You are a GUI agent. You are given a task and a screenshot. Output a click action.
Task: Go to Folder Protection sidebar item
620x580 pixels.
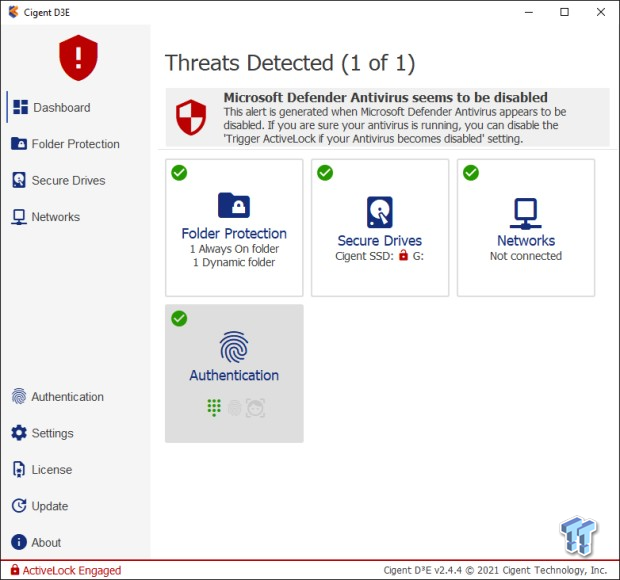(x=76, y=144)
